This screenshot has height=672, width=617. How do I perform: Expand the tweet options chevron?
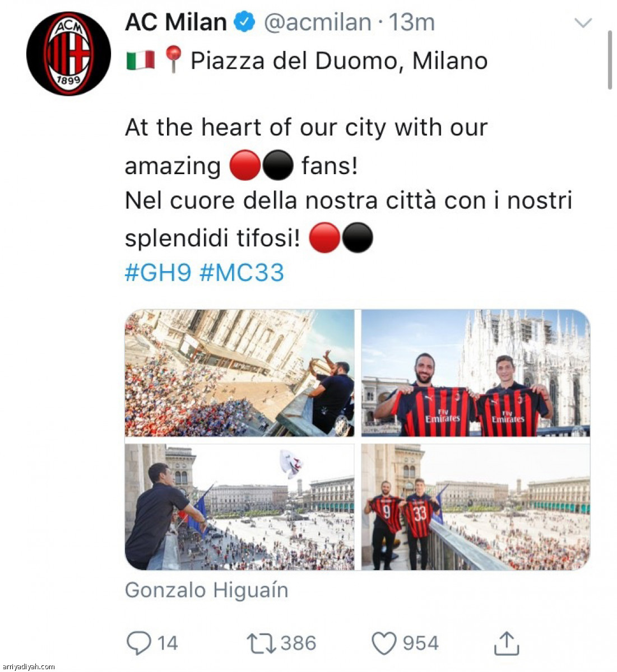pyautogui.click(x=583, y=23)
